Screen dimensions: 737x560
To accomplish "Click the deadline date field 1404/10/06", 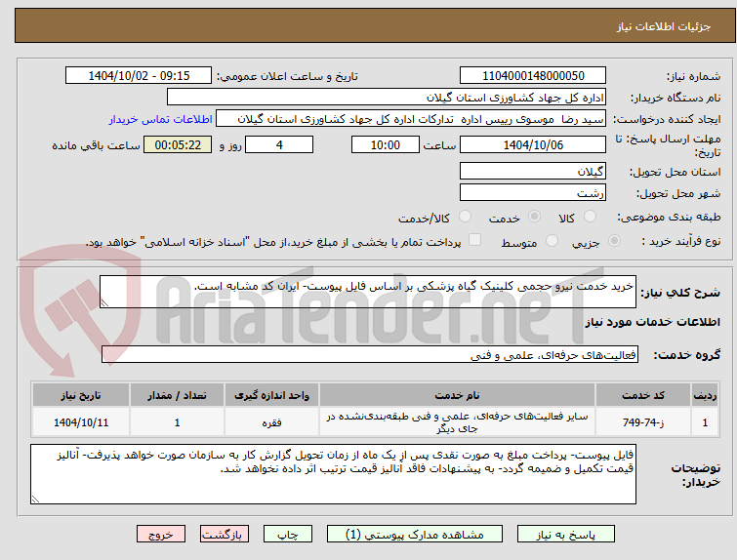I will click(533, 144).
